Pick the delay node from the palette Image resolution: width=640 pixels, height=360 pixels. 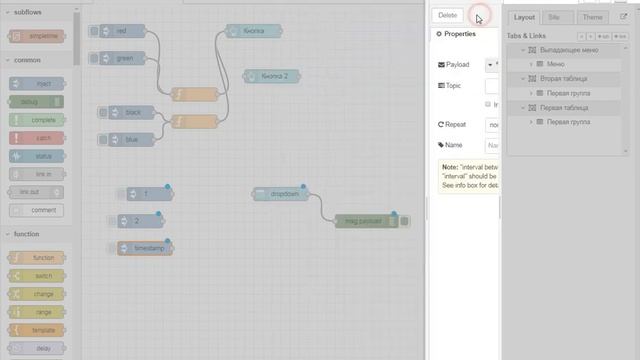(x=37, y=348)
